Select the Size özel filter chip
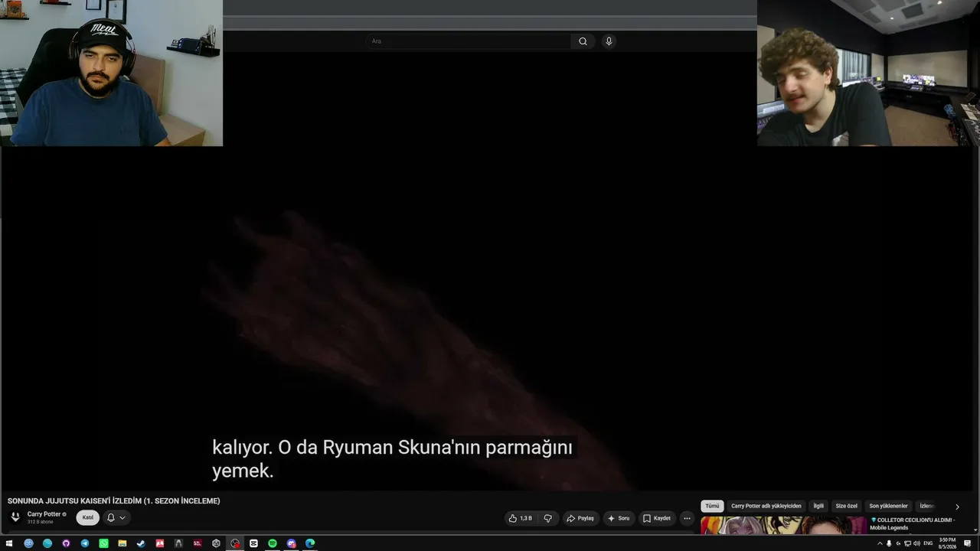Viewport: 980px width, 551px height. pyautogui.click(x=846, y=506)
